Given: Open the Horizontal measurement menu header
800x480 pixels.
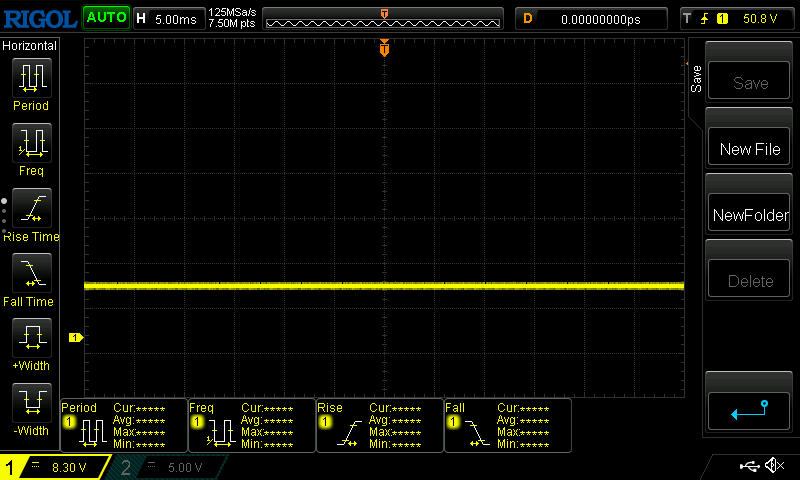Looking at the screenshot, I should click(x=30, y=46).
